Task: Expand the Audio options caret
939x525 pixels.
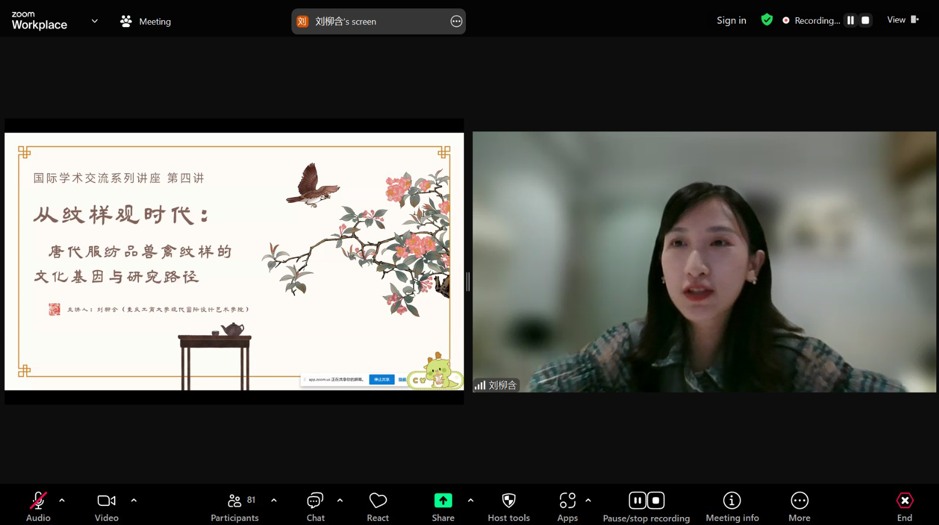Action: coord(62,500)
